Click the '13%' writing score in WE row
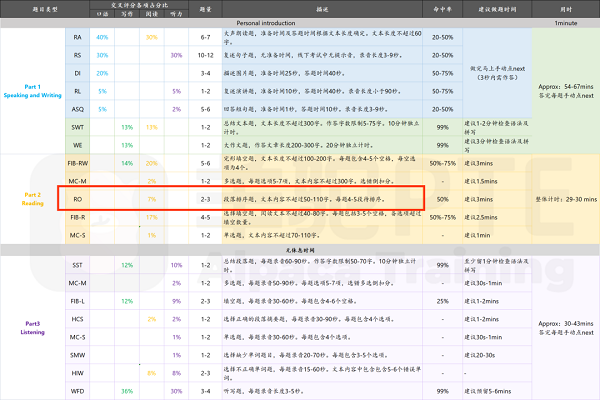This screenshot has height=400, width=600. (x=127, y=145)
